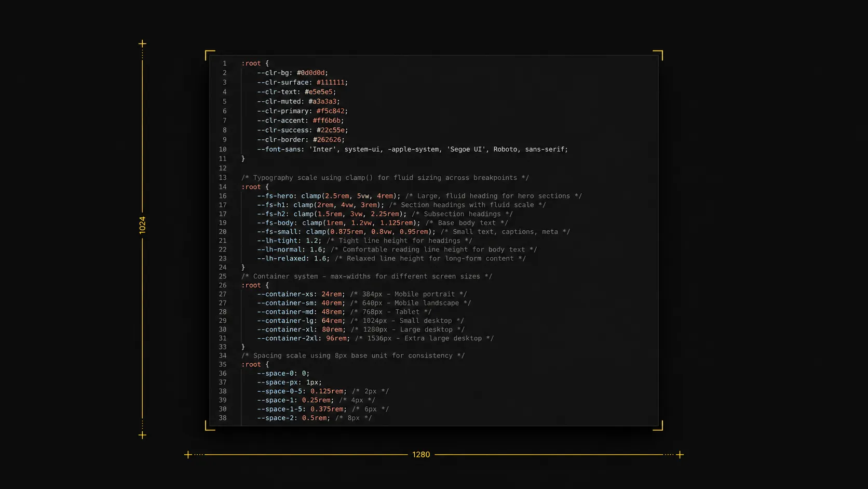Select the #f5c842 primary color value

(x=330, y=111)
